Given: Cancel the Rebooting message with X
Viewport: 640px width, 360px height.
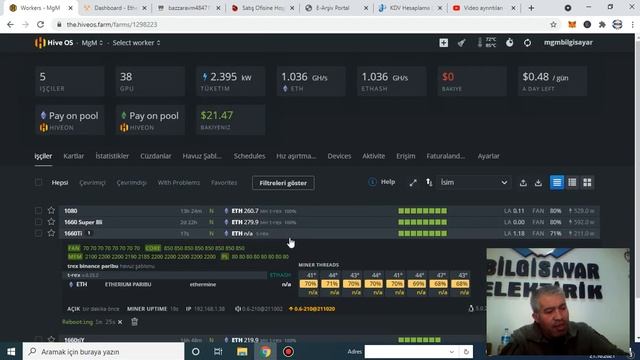Looking at the screenshot, I should (120, 322).
